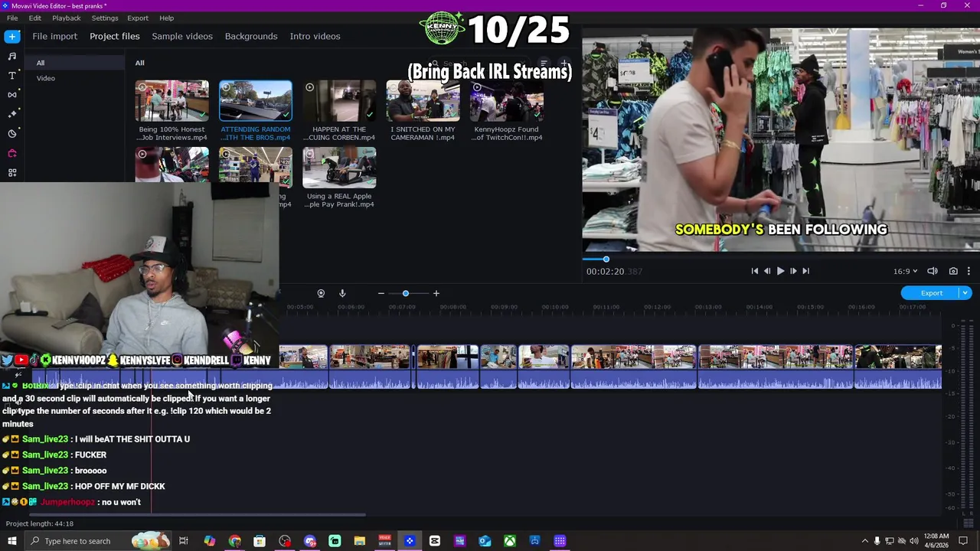This screenshot has width=980, height=551.
Task: Skip to the next clip in player
Action: tap(805, 271)
